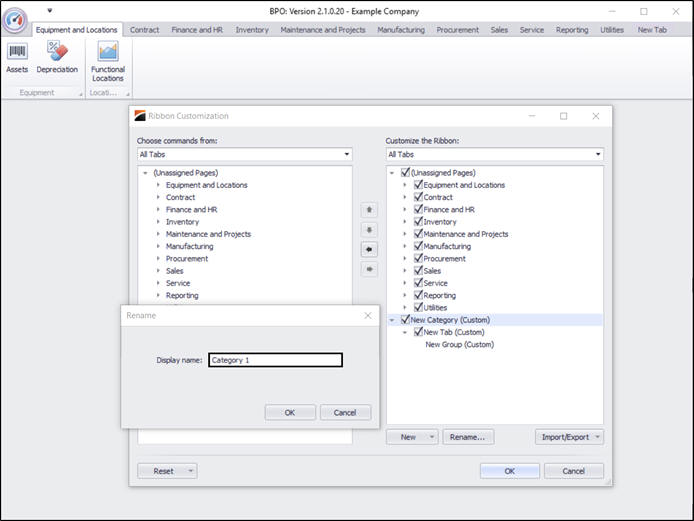This screenshot has width=694, height=521.
Task: Expand right Sales tree node
Action: (x=405, y=270)
